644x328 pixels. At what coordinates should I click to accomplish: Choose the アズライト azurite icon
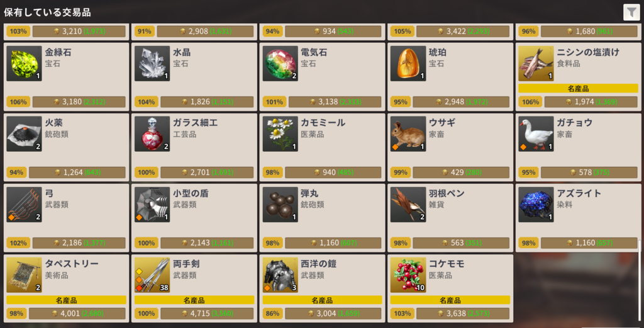pos(536,205)
